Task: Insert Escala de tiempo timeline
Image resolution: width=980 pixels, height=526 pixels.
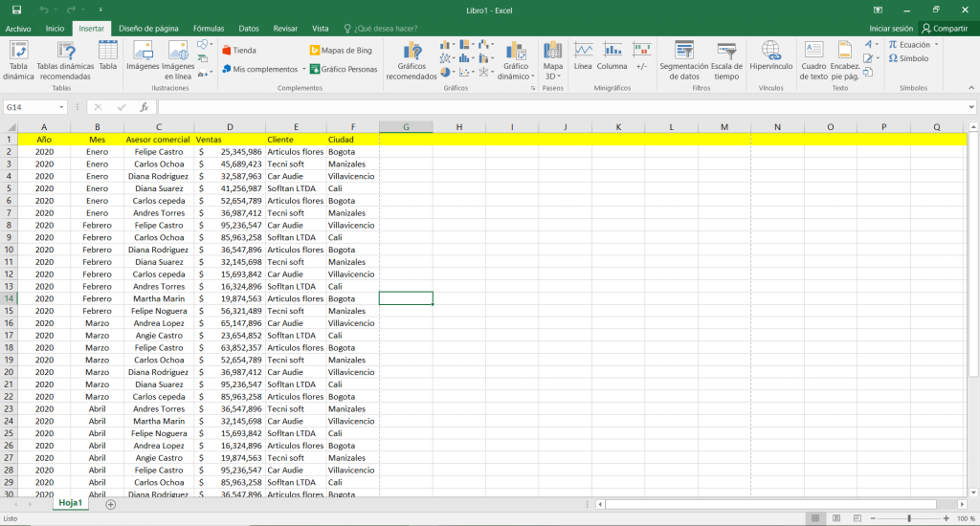Action: (x=726, y=60)
